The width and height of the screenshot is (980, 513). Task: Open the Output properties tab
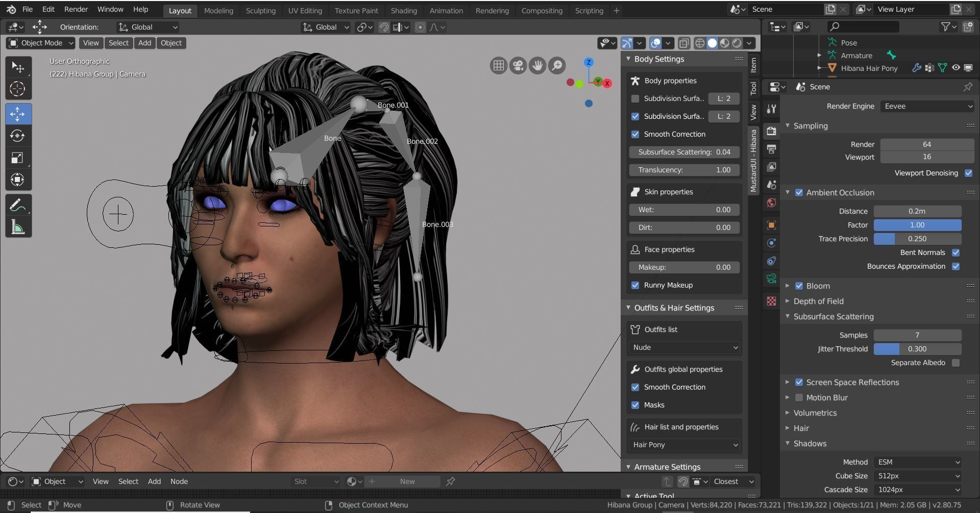point(771,149)
